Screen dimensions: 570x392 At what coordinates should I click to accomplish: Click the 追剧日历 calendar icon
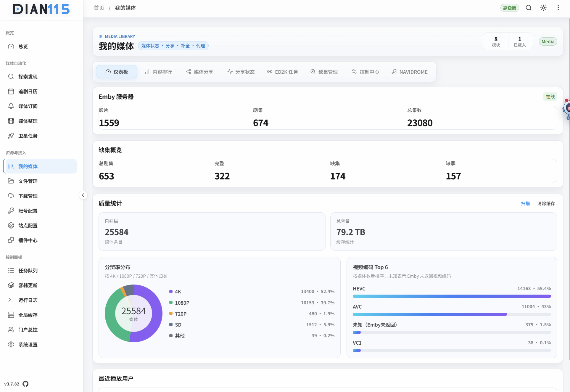point(11,91)
